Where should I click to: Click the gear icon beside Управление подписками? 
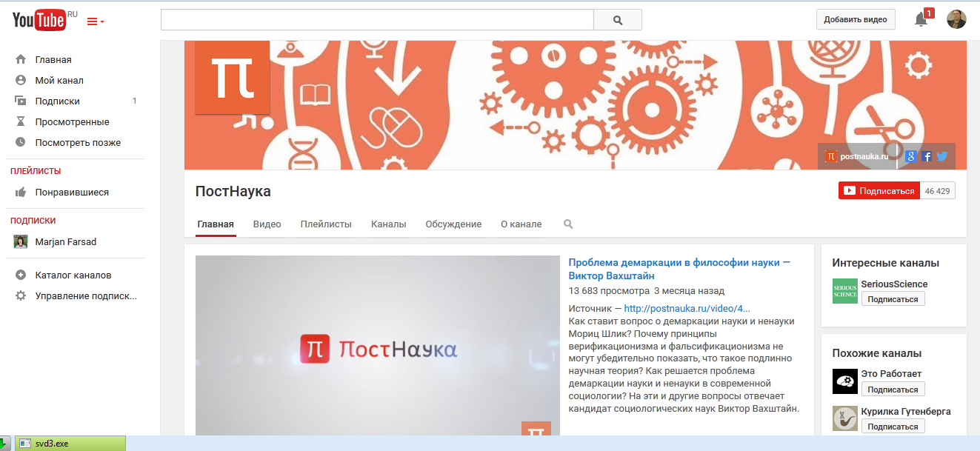click(21, 295)
